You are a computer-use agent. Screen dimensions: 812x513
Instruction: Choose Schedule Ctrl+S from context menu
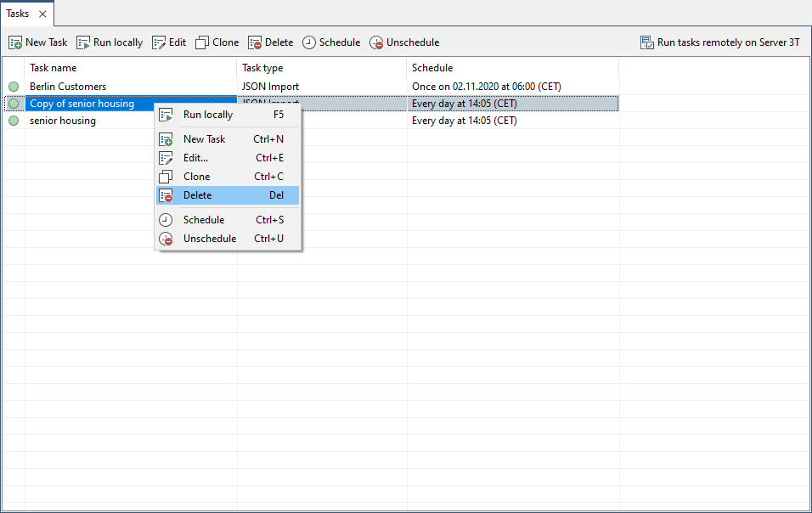[228, 220]
